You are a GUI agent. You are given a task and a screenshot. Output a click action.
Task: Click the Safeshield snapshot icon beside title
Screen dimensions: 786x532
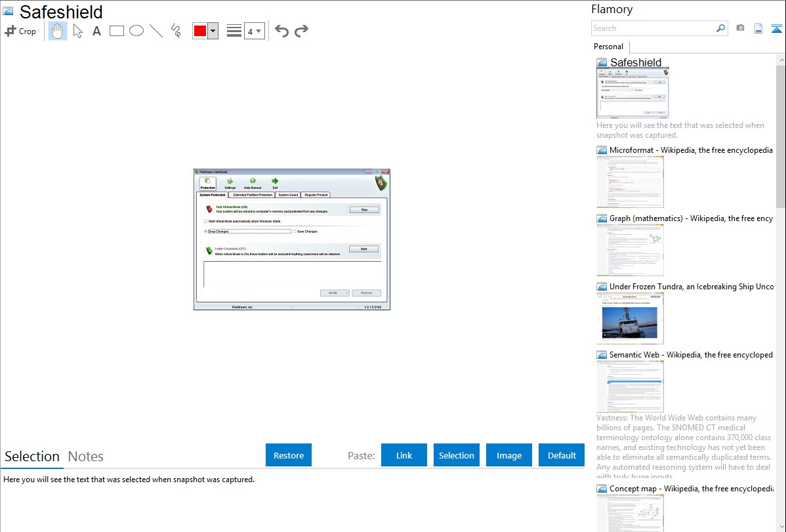[8, 12]
